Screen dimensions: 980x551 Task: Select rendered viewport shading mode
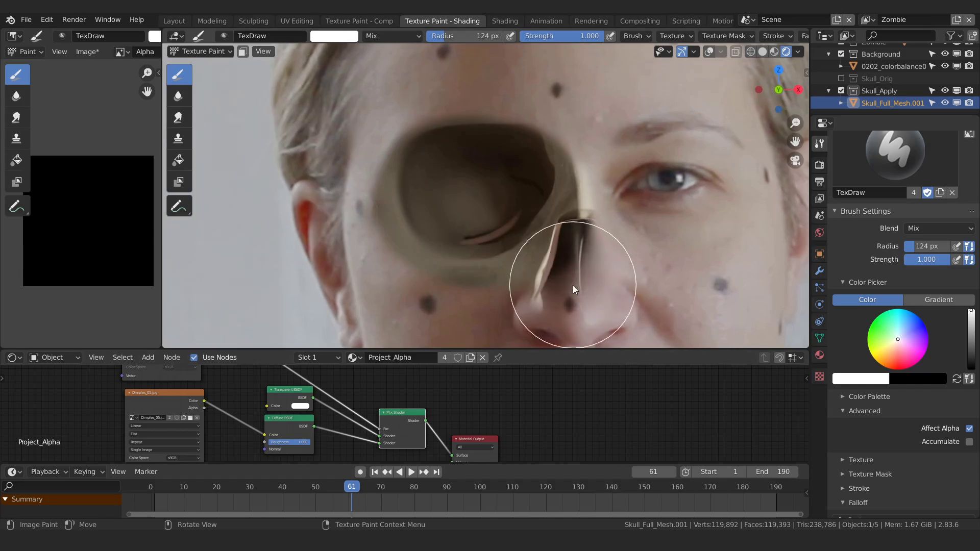786,52
